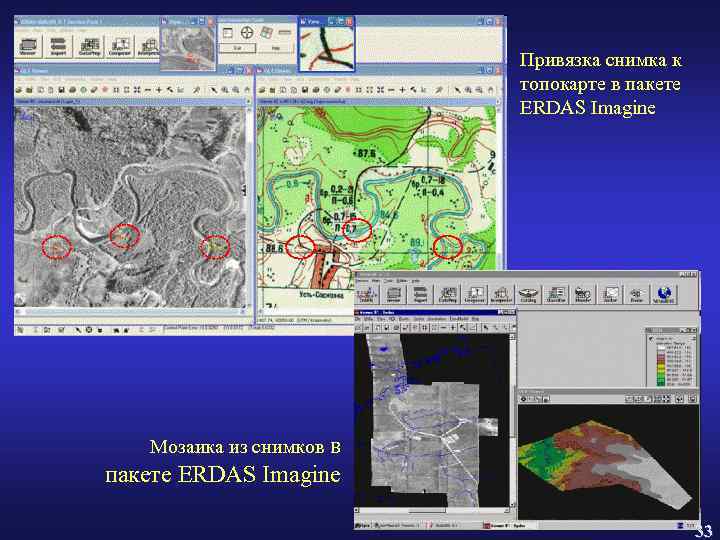
Task: Open the Viewer icon in top ERDAS panel
Action: [x=28, y=46]
